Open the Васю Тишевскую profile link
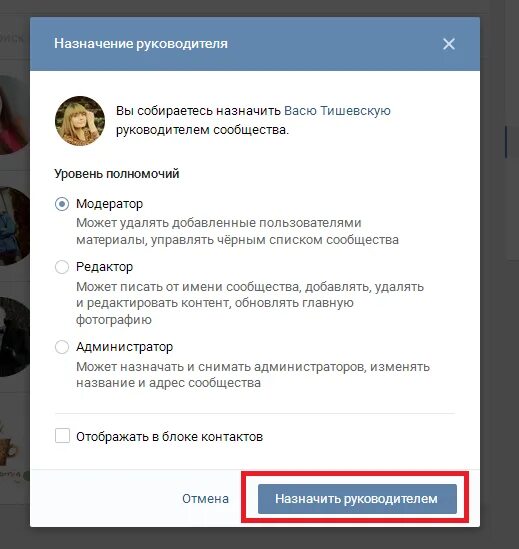Screen dimensions: 519x549 (x=337, y=111)
